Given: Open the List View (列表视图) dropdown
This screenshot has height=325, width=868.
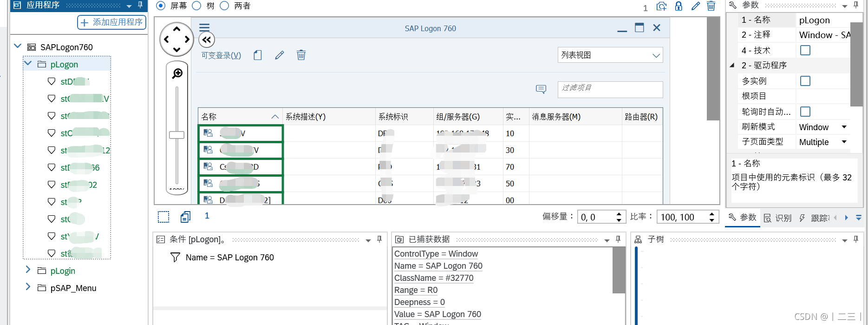Looking at the screenshot, I should [610, 55].
